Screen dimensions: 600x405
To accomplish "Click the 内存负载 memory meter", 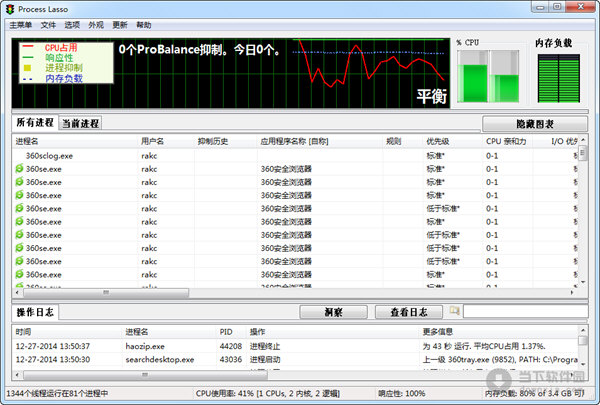I will 559,78.
